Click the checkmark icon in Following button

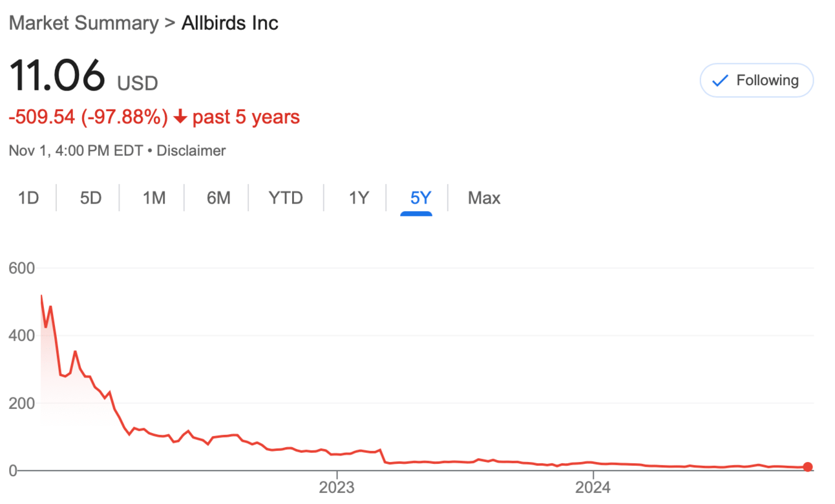click(719, 81)
